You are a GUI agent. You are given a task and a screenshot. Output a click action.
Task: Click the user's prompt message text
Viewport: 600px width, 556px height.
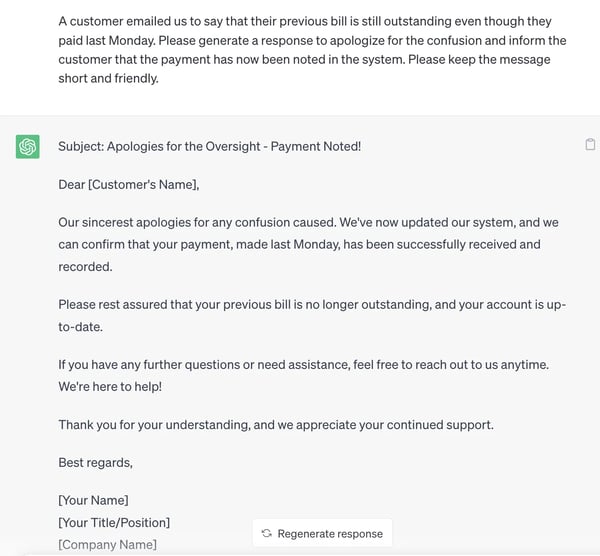click(312, 50)
